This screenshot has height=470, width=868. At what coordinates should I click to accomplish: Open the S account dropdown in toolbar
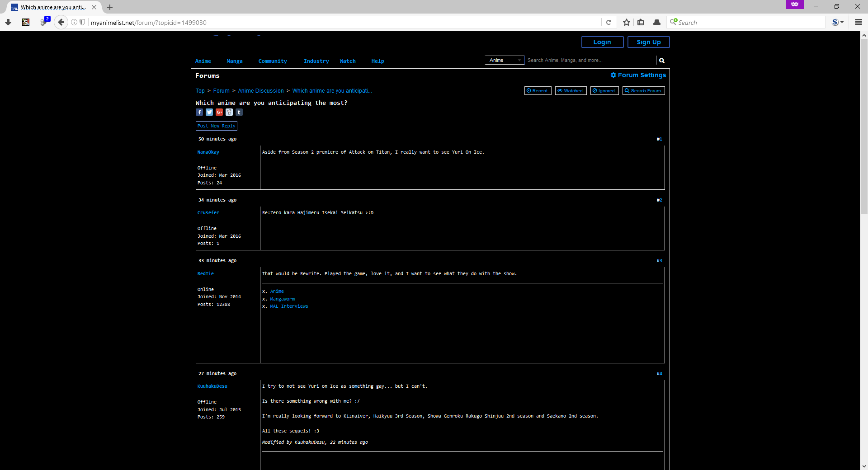(838, 22)
